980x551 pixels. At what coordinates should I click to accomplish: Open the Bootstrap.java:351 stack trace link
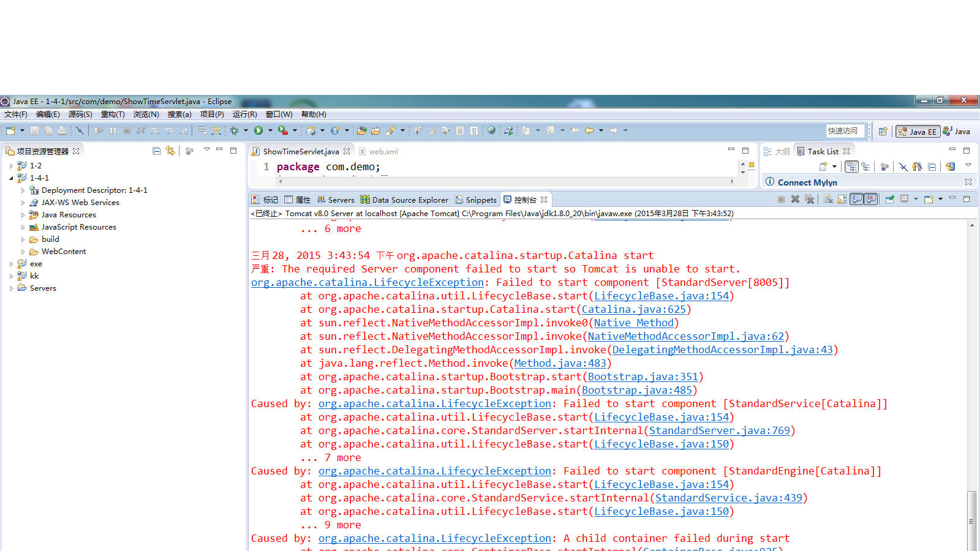tap(643, 377)
